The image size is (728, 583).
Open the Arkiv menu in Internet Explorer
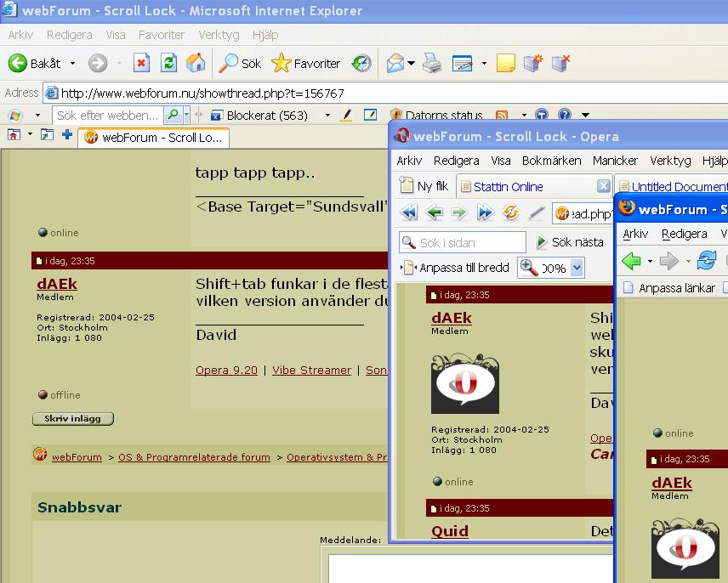pyautogui.click(x=20, y=35)
